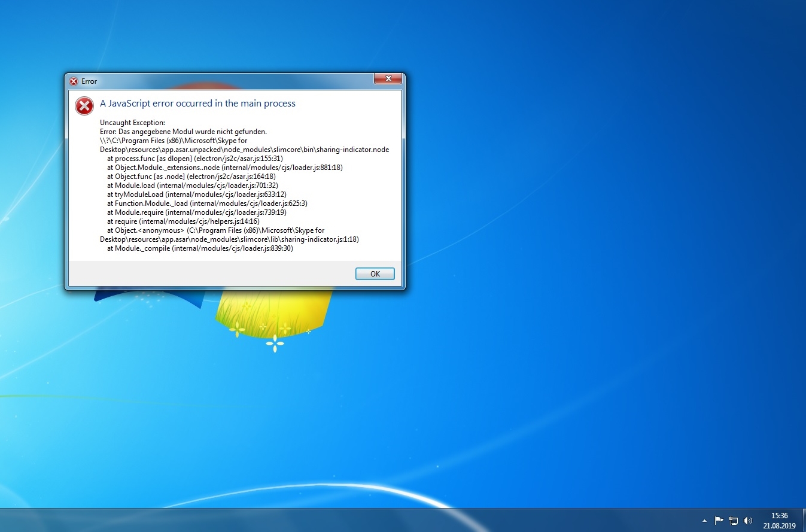Screen dimensions: 806x532
Task: Click the "at Object.Module._extensions..node" line
Action: click(225, 168)
